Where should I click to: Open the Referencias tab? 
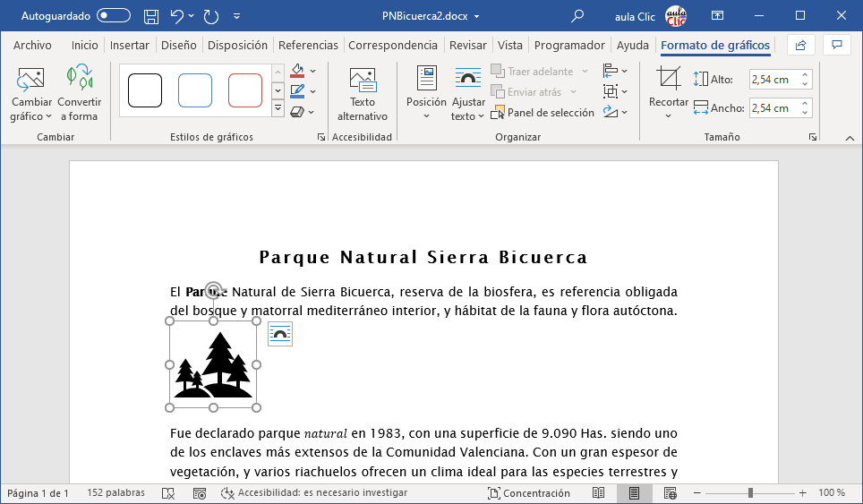[x=308, y=46]
